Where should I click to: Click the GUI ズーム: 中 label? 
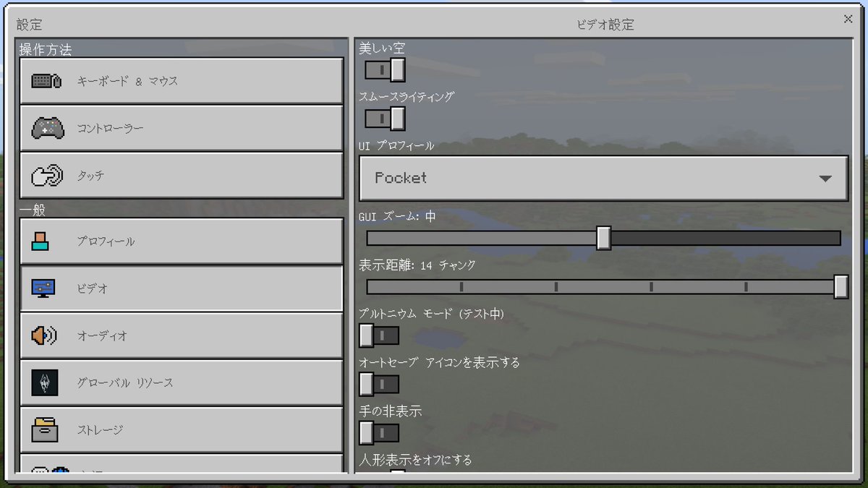397,216
